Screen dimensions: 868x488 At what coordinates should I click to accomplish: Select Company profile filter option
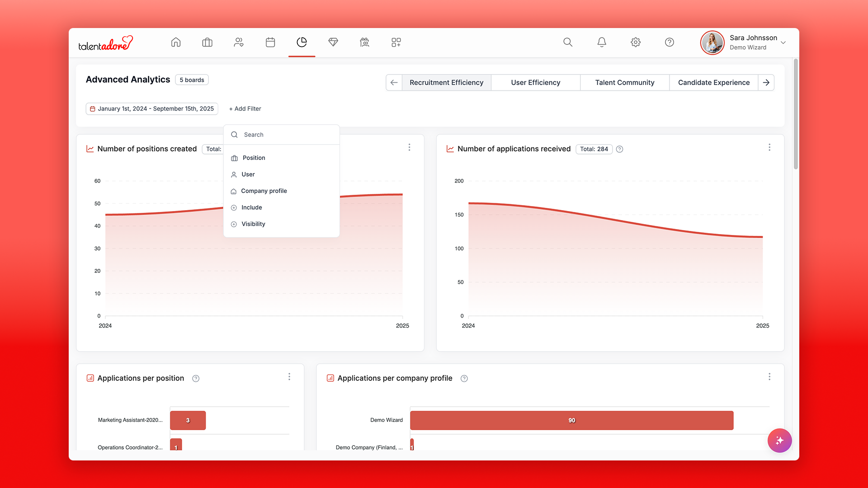tap(264, 191)
